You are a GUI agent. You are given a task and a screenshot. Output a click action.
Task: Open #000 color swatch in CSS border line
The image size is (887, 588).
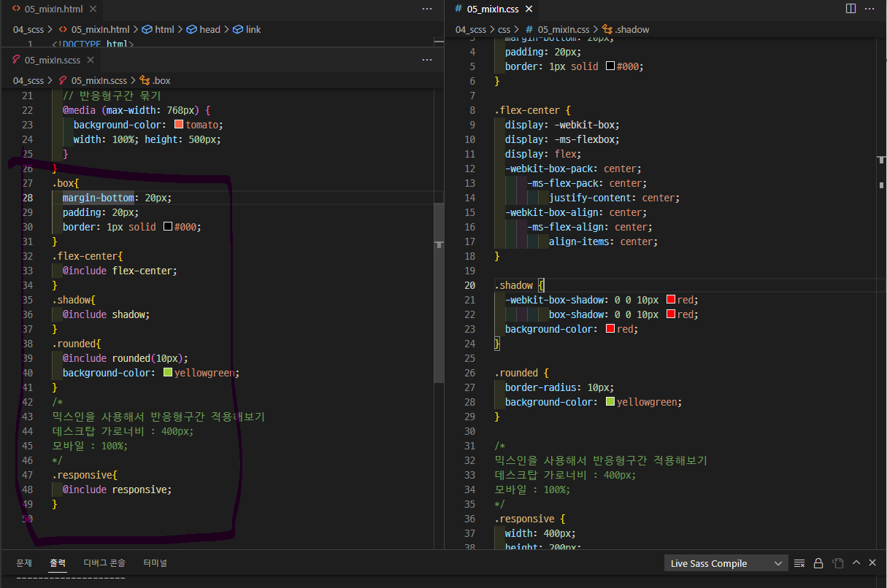[x=610, y=66]
